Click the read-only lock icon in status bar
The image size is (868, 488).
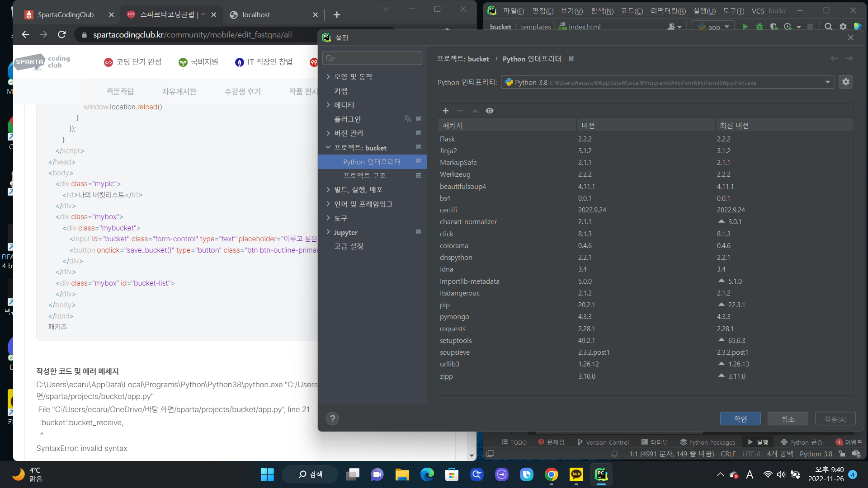[841, 454]
